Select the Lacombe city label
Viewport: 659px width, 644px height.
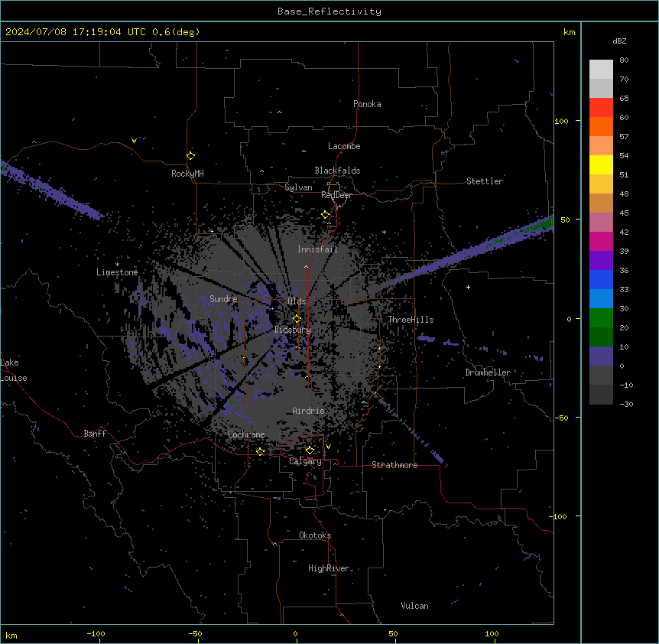[344, 146]
